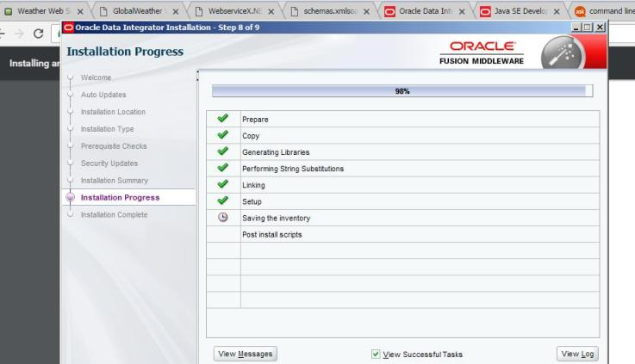Select the Installation Progress step
The image size is (635, 364).
(x=121, y=197)
